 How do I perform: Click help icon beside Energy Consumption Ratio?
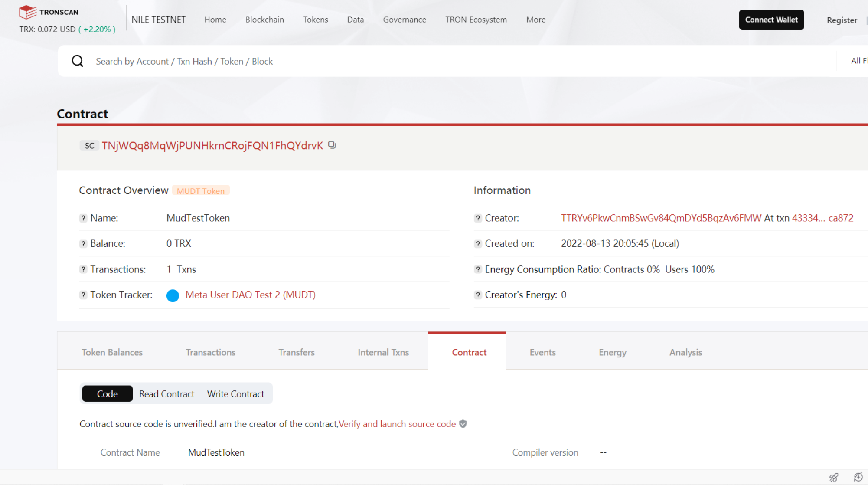(x=478, y=269)
